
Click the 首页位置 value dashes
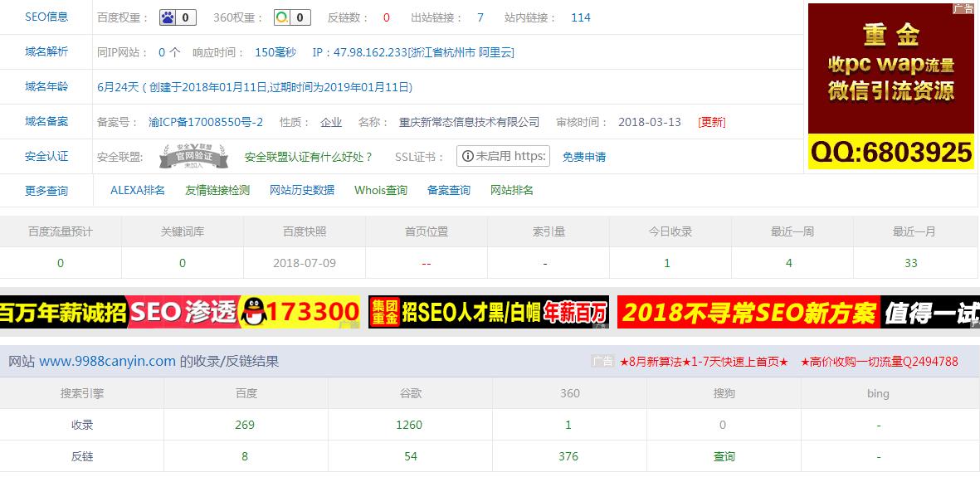[x=427, y=263]
